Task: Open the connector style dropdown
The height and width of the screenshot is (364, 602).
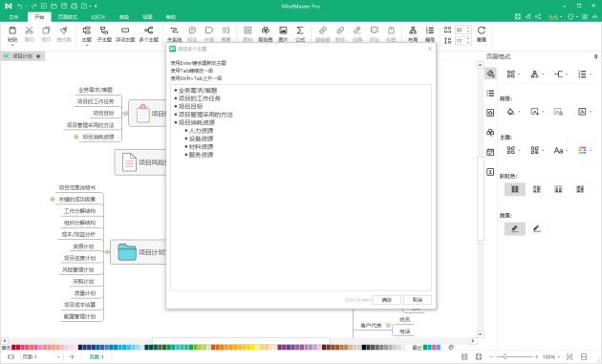Action: (x=561, y=75)
